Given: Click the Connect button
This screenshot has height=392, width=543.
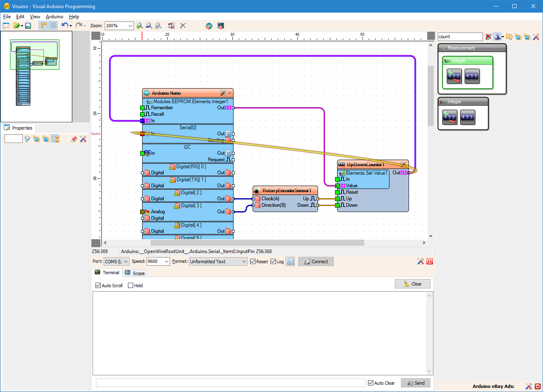Looking at the screenshot, I should [x=316, y=262].
